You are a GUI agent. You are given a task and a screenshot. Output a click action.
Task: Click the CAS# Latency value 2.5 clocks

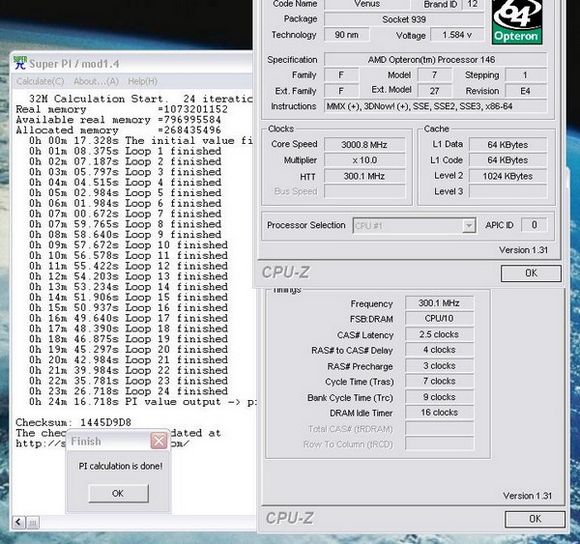point(439,334)
